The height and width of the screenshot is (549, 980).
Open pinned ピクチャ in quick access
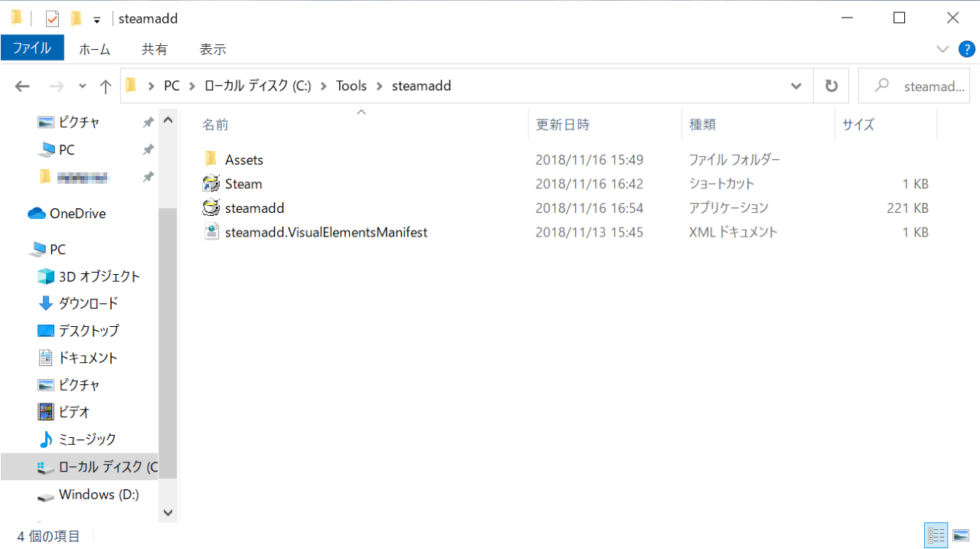click(x=79, y=123)
